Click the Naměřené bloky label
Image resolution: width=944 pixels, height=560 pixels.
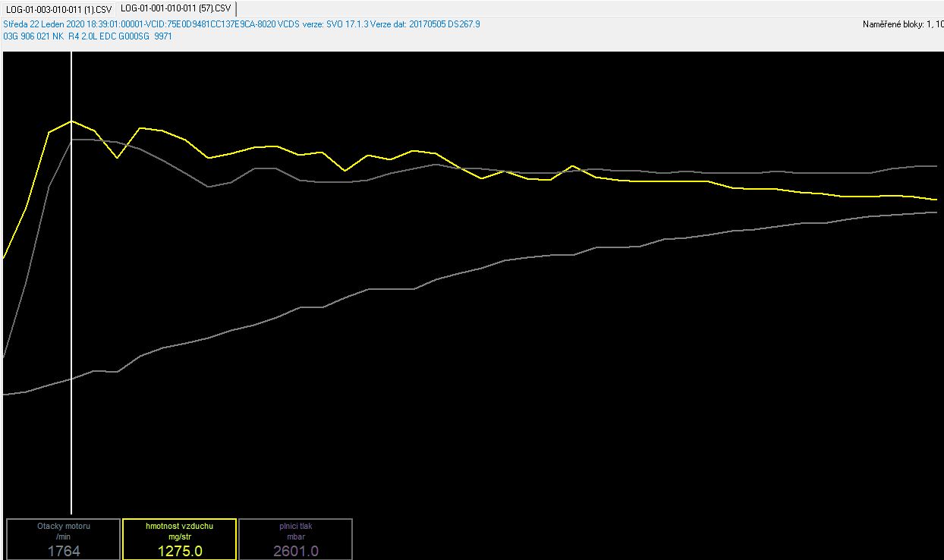[x=902, y=24]
